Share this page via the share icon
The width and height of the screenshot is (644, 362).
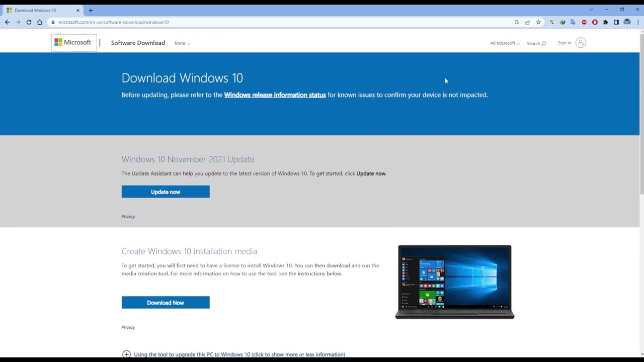click(528, 22)
